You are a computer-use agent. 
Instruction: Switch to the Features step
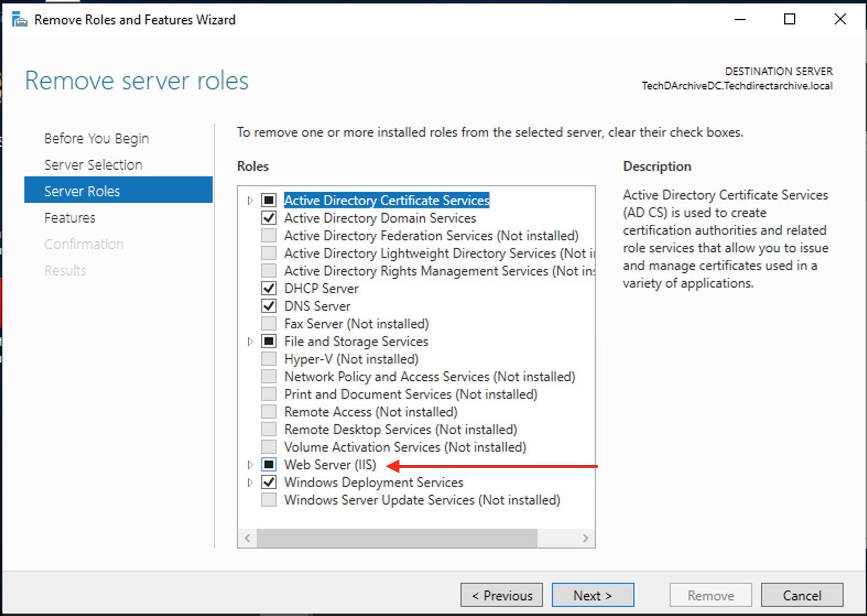pos(69,218)
